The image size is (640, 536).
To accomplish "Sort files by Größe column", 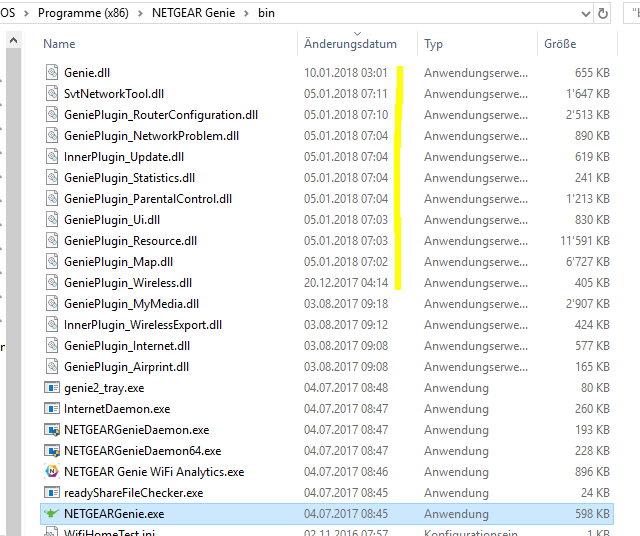I will click(560, 44).
